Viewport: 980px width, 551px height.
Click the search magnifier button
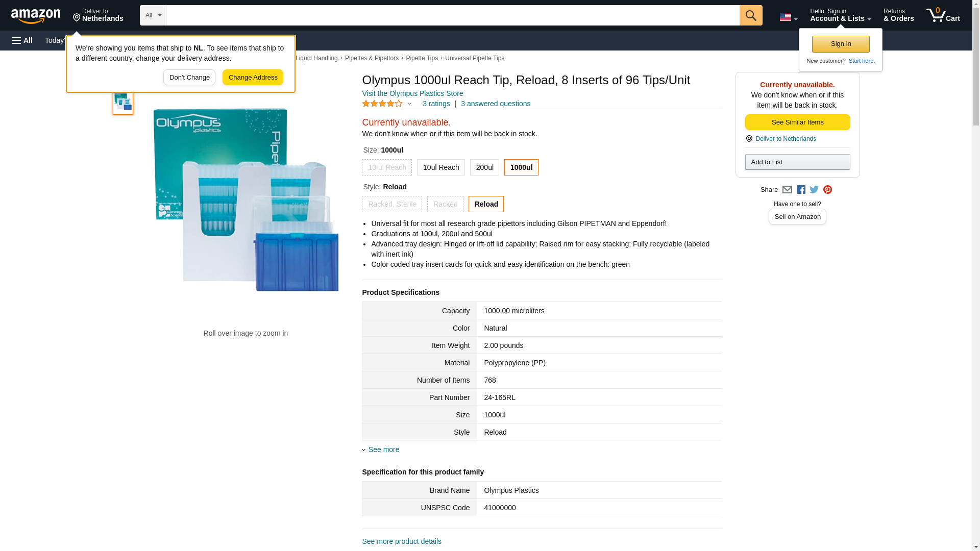pos(750,15)
